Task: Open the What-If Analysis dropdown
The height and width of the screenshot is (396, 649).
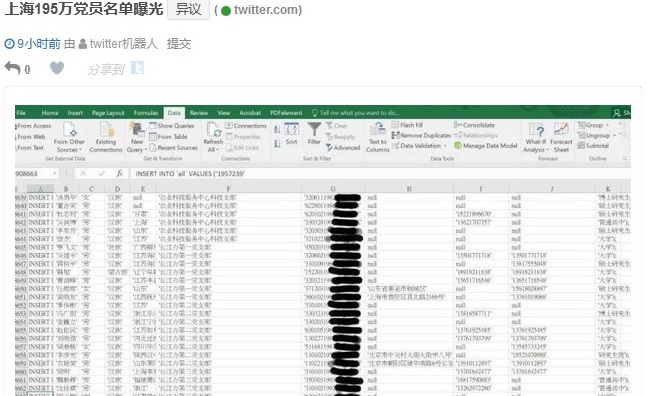Action: click(x=536, y=146)
